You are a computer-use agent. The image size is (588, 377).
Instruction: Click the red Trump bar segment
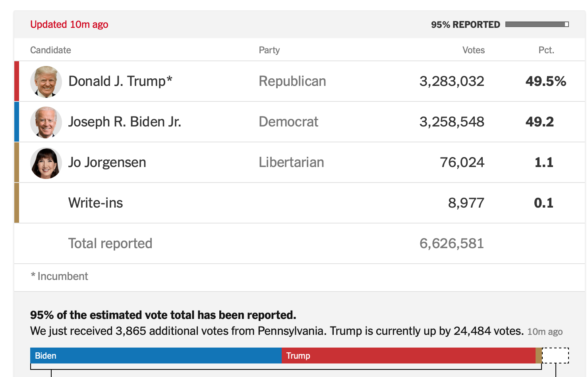(x=409, y=356)
